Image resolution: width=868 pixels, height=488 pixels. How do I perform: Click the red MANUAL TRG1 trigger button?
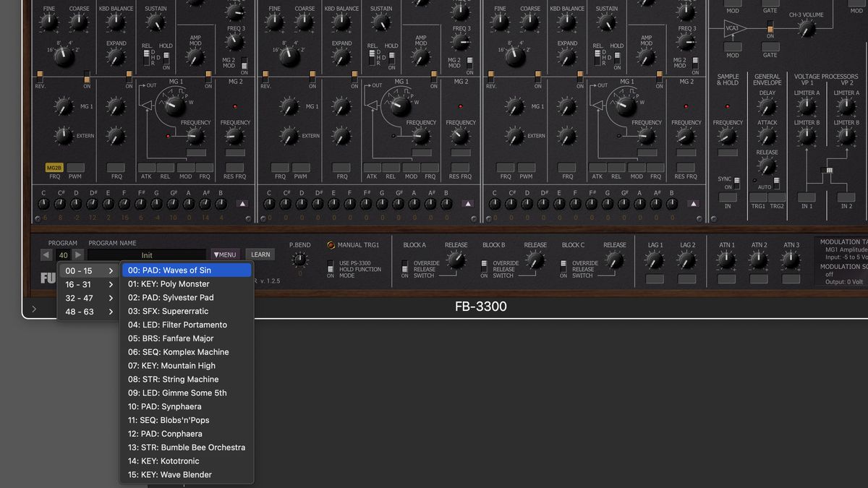pos(331,245)
